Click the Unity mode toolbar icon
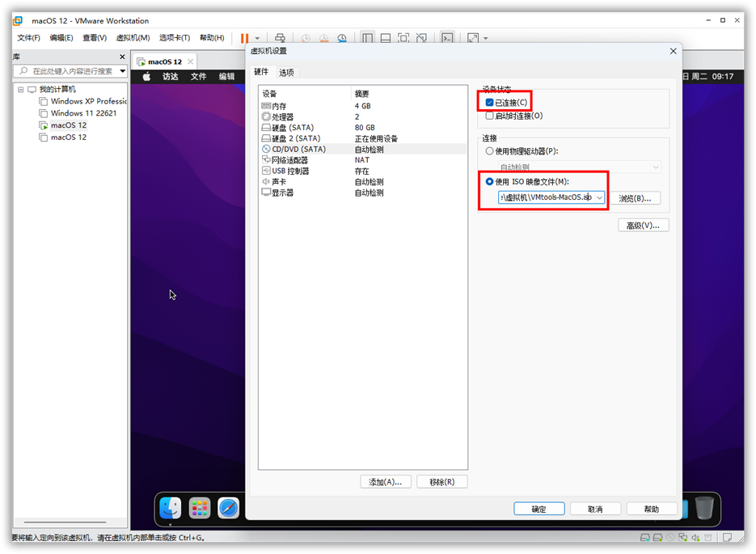 click(421, 38)
